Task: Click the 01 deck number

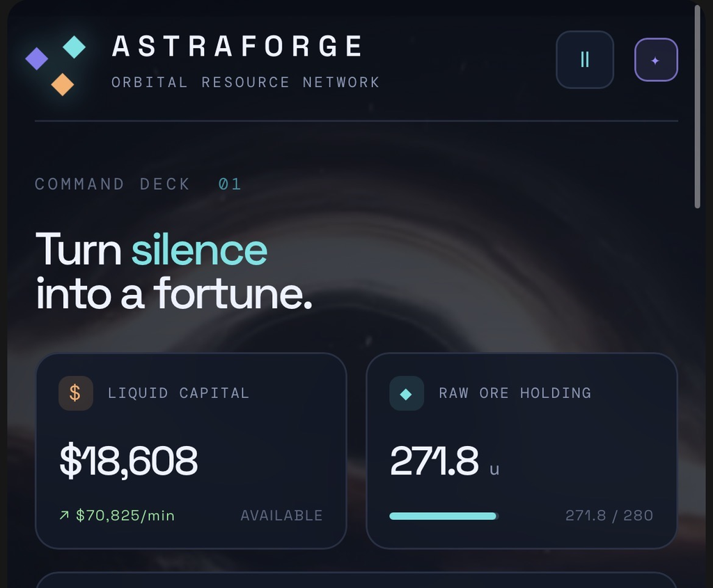Action: pos(230,184)
